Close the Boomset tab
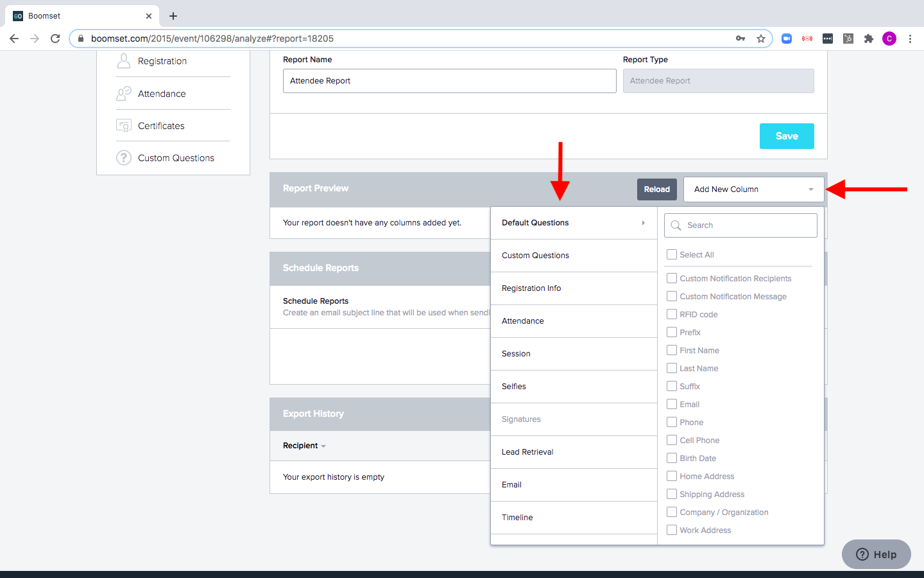The width and height of the screenshot is (924, 578). 149,16
